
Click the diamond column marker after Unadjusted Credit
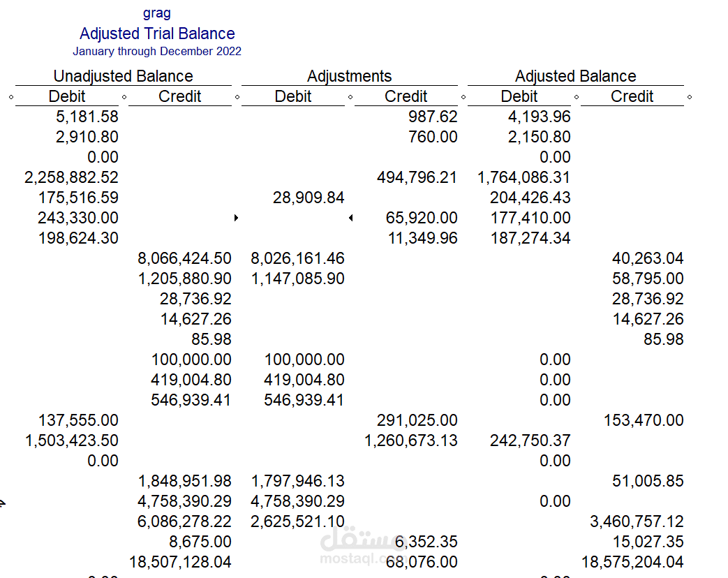[237, 97]
